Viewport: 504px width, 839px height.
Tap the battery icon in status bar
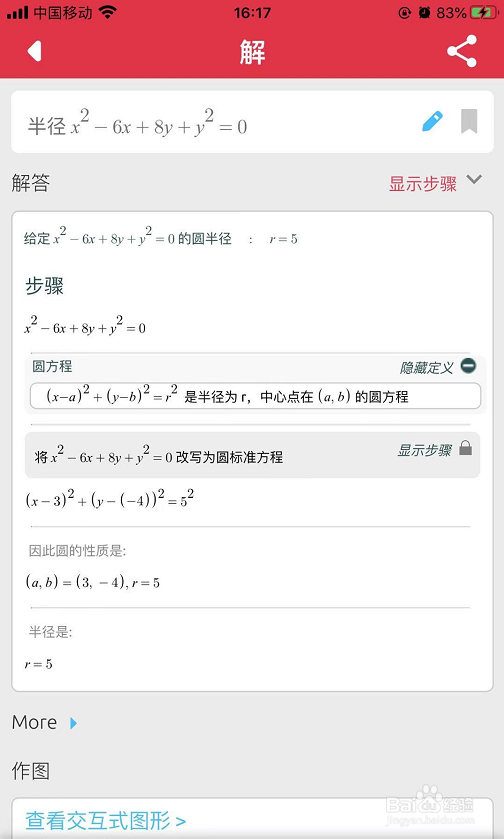click(x=484, y=12)
